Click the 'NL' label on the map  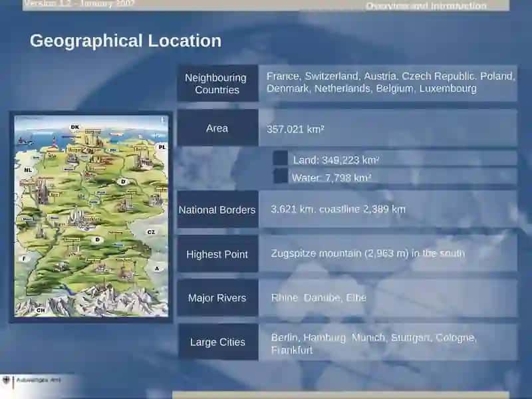tap(28, 170)
